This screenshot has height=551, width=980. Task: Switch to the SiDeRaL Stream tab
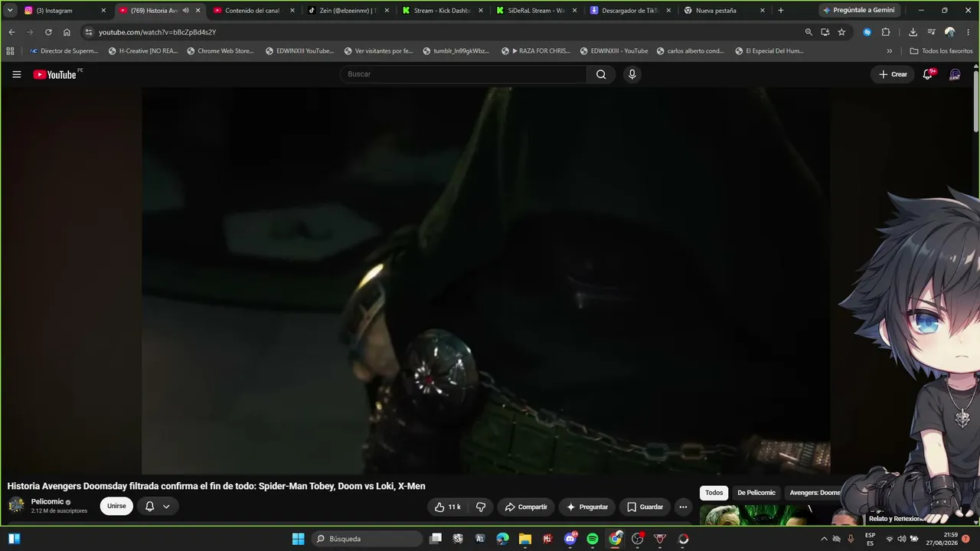(537, 11)
